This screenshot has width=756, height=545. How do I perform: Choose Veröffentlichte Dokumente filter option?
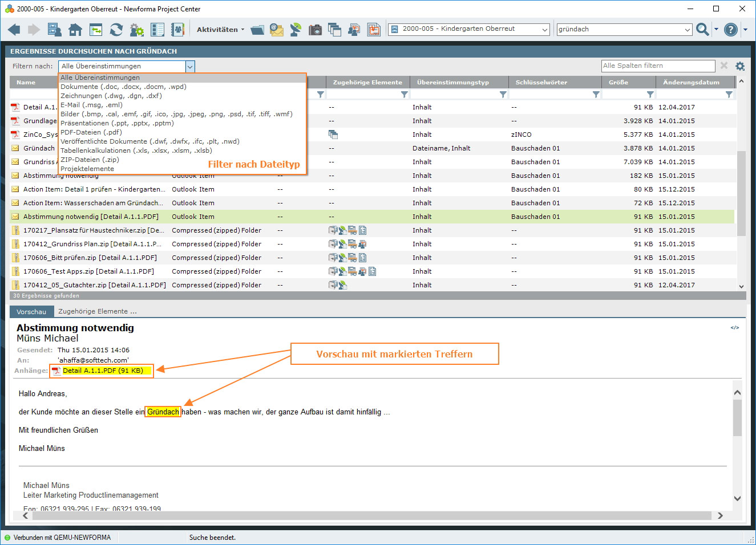183,141
